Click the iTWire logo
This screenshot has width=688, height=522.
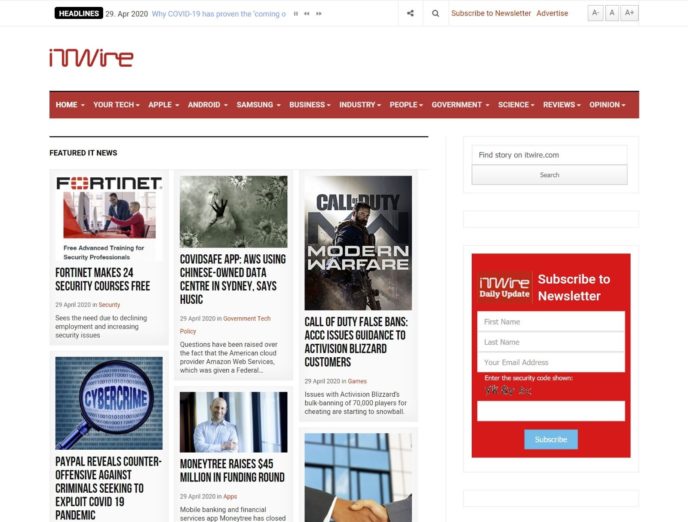tap(91, 58)
